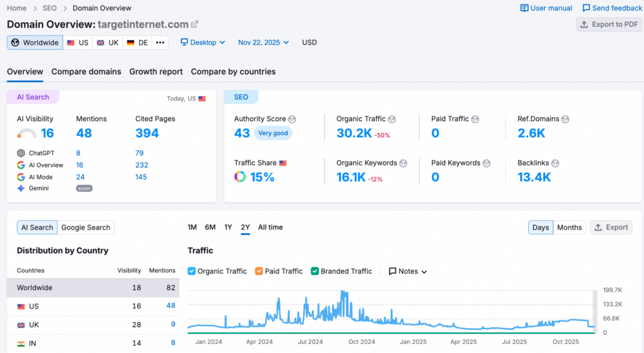Click the globe info icon next to Backlinks

[555, 163]
